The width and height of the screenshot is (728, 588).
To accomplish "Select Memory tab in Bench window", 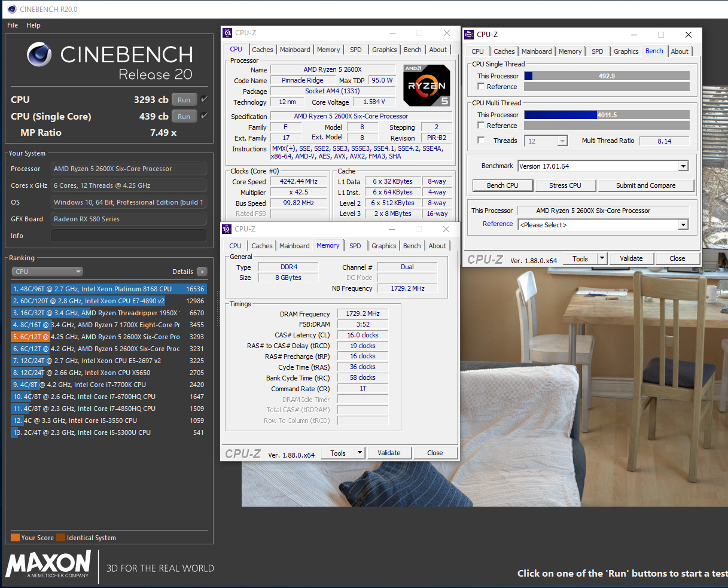I will coord(570,51).
